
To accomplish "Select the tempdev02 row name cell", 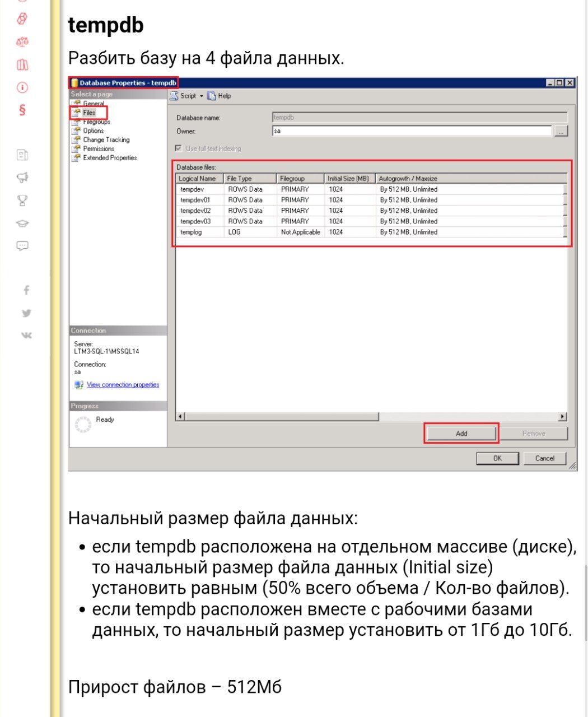I will point(200,211).
